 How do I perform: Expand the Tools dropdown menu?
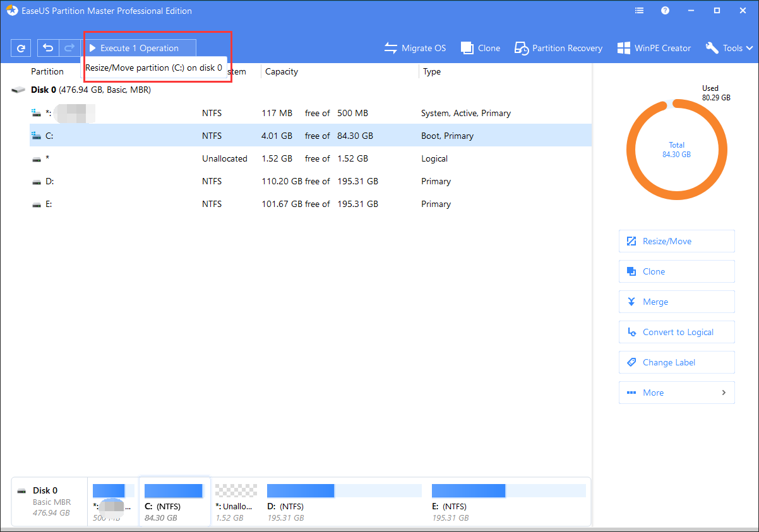coord(729,48)
